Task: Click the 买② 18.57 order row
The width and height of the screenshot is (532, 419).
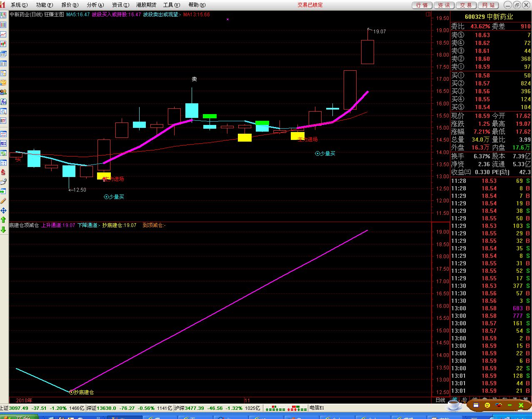Action: (491, 83)
